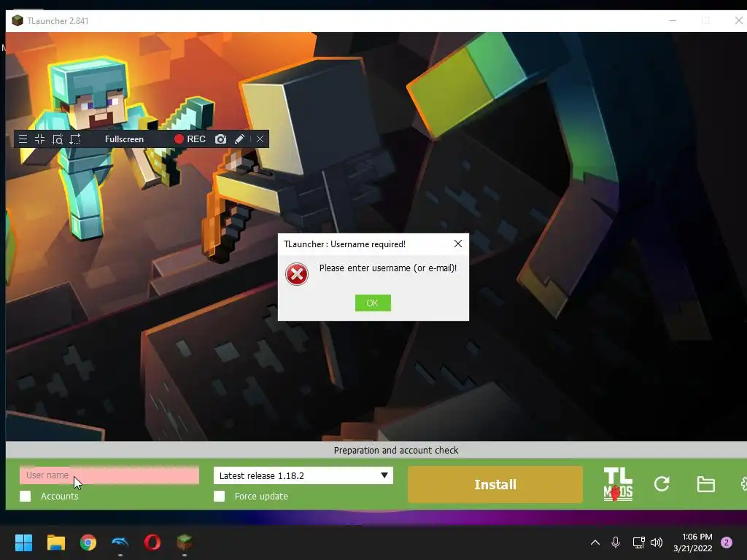Screen dimensions: 747x560
Task: Close the recorder toolbar
Action: coord(260,139)
